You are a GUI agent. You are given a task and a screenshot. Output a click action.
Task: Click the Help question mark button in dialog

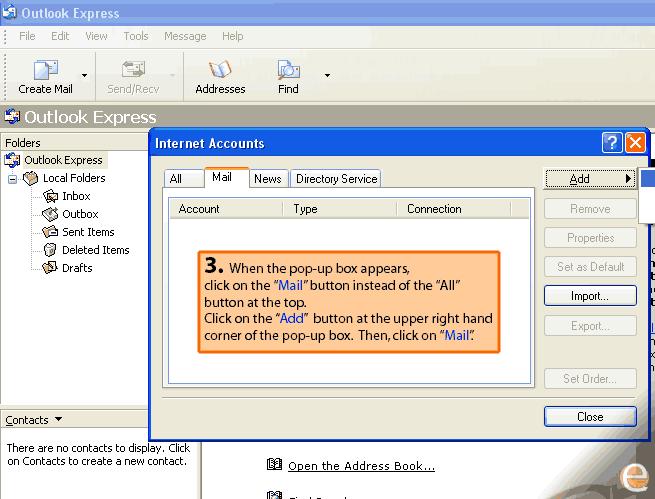612,143
